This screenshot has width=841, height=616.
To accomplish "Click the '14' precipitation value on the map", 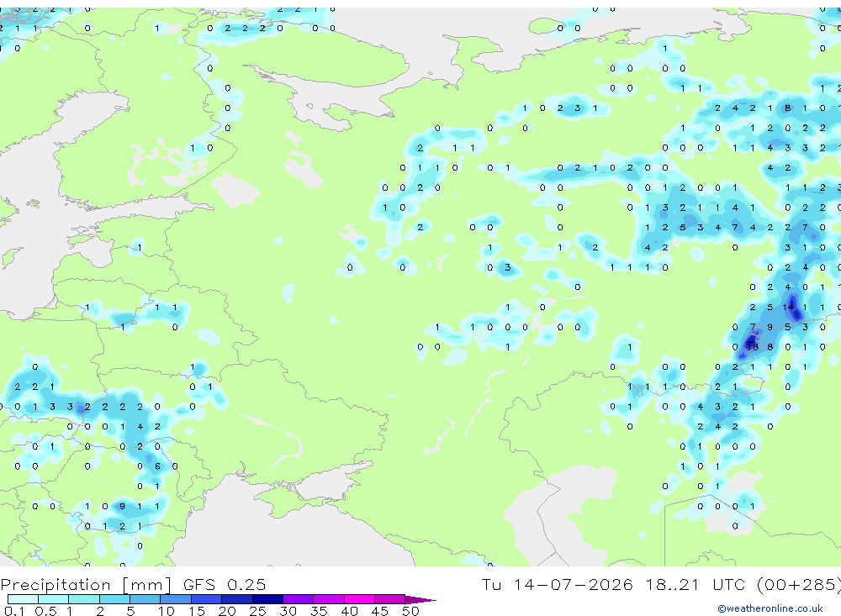I will tap(788, 308).
